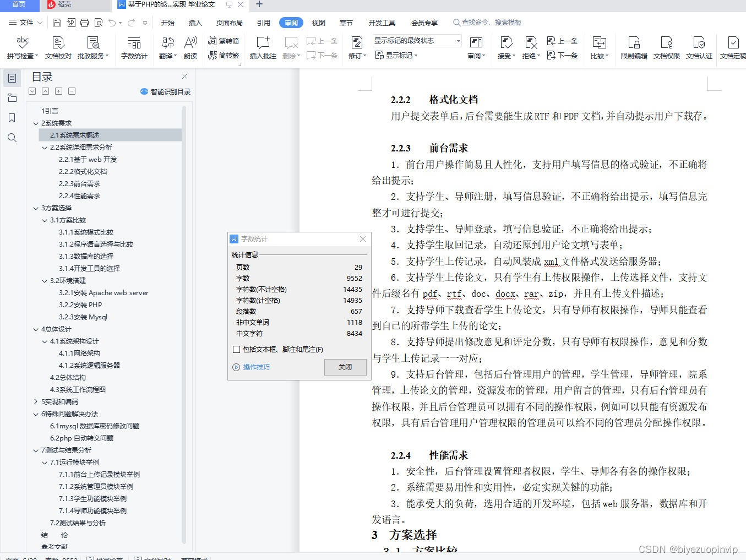746x560 pixels.
Task: Close the outline (目录) pane
Action: click(185, 77)
